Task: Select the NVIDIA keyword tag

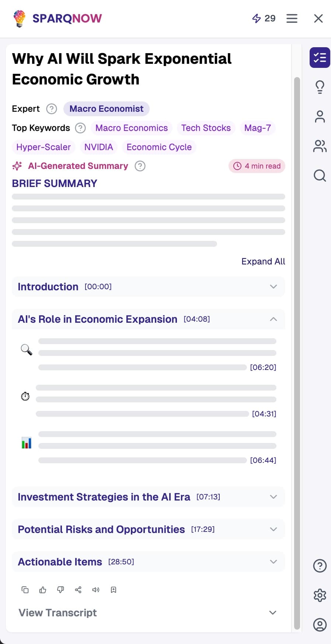Action: [98, 147]
